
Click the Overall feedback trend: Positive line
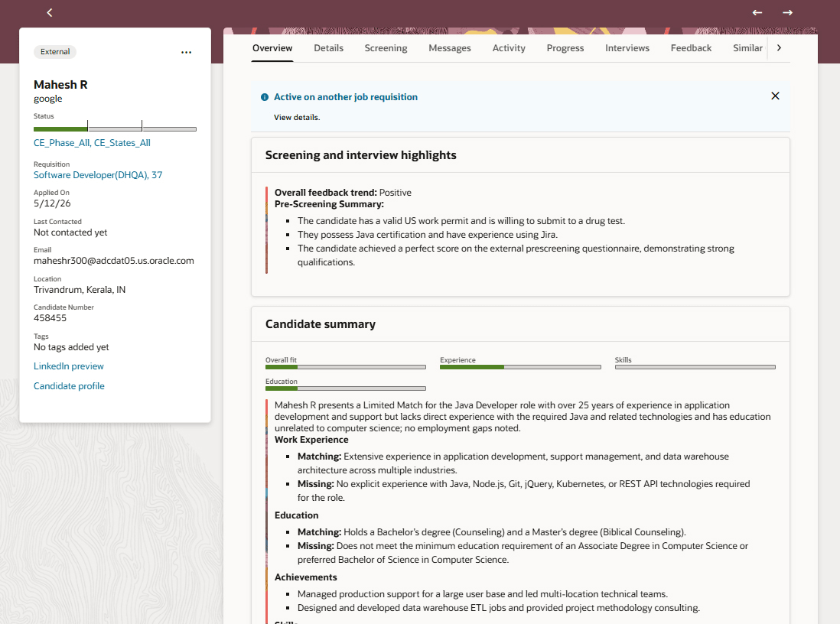[x=343, y=192]
